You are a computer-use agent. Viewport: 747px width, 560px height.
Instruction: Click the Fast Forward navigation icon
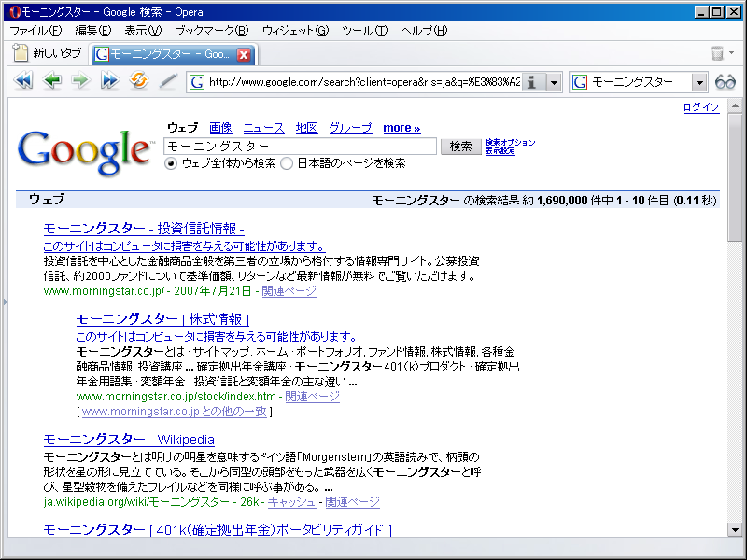click(109, 80)
